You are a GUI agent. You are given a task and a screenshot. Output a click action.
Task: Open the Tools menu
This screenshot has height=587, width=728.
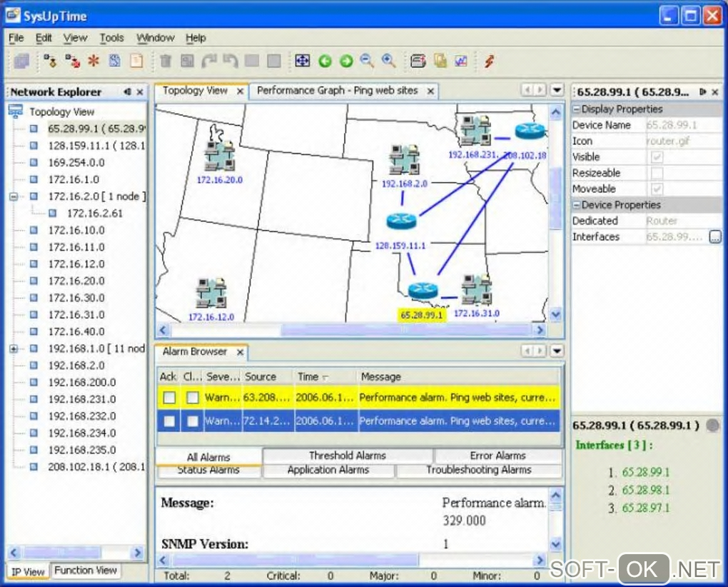112,38
